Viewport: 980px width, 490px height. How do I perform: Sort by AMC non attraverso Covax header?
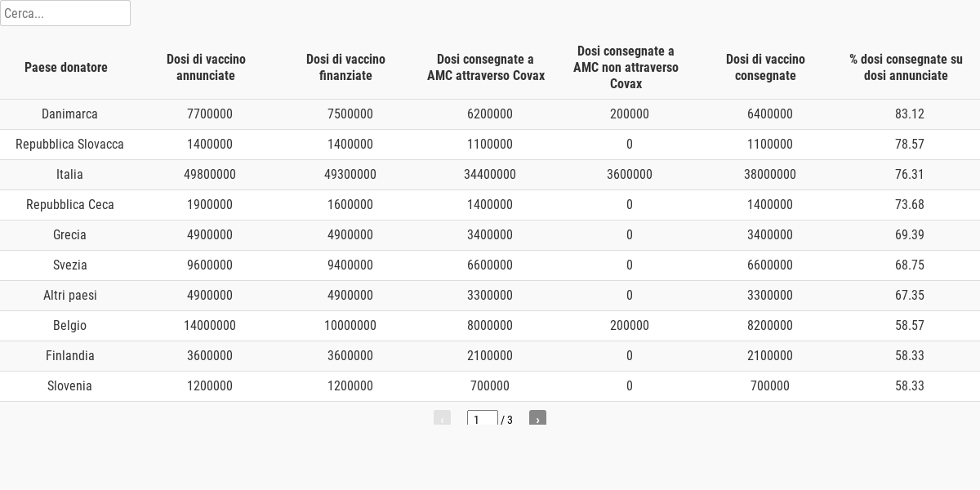coord(626,67)
